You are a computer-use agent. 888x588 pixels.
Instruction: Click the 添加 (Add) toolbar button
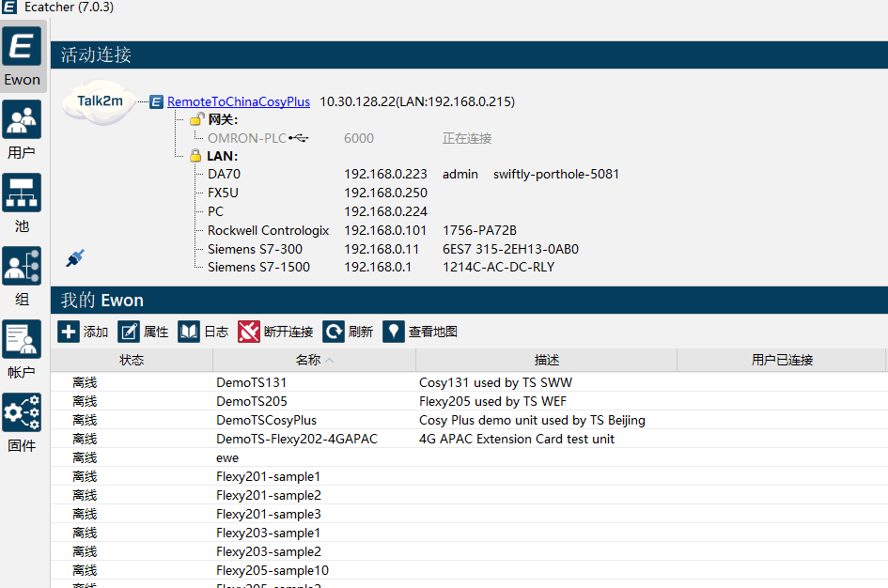(83, 332)
